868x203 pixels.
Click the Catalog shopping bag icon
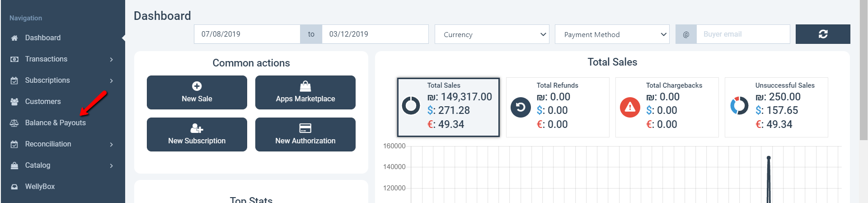pos(14,165)
